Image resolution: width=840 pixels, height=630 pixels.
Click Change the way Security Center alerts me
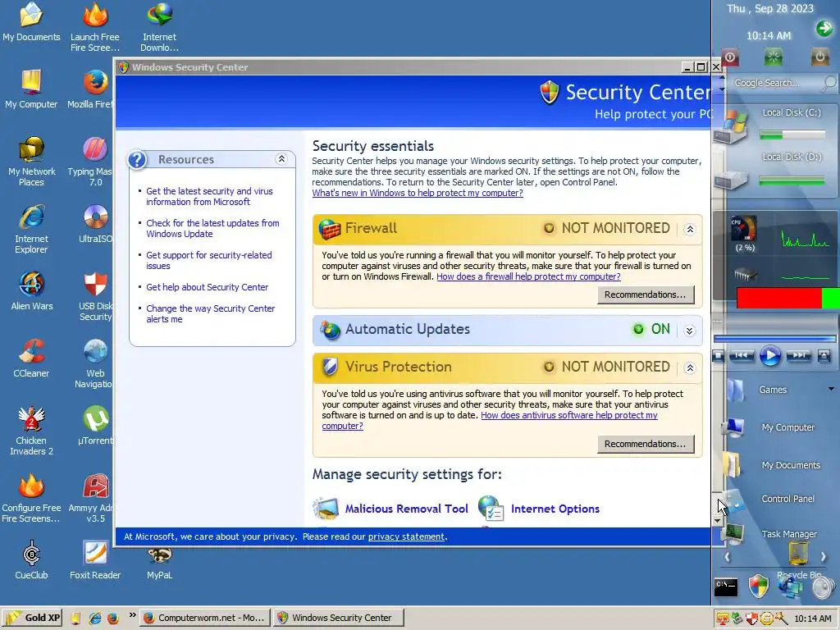(211, 314)
